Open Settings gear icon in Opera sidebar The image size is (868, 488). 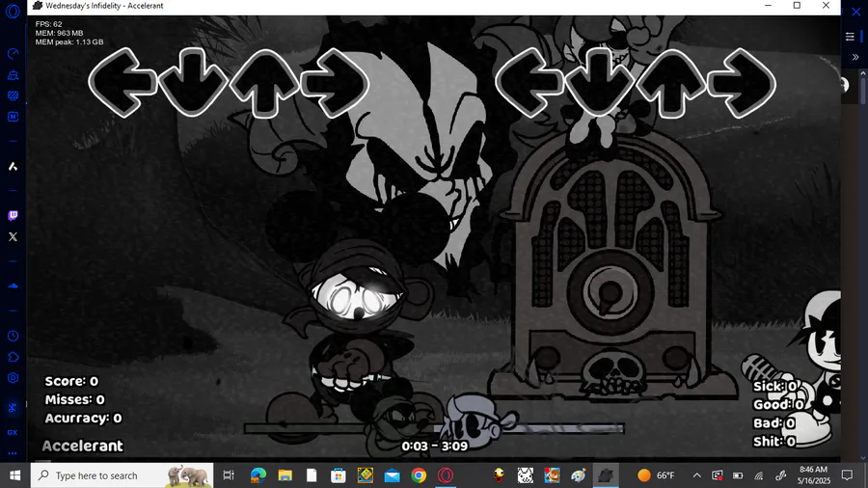pyautogui.click(x=13, y=378)
